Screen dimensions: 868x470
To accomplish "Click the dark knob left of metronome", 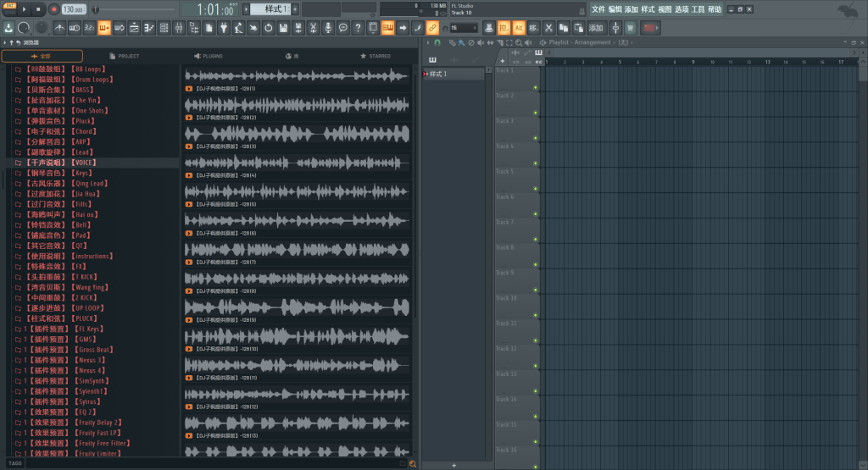I will (42, 28).
